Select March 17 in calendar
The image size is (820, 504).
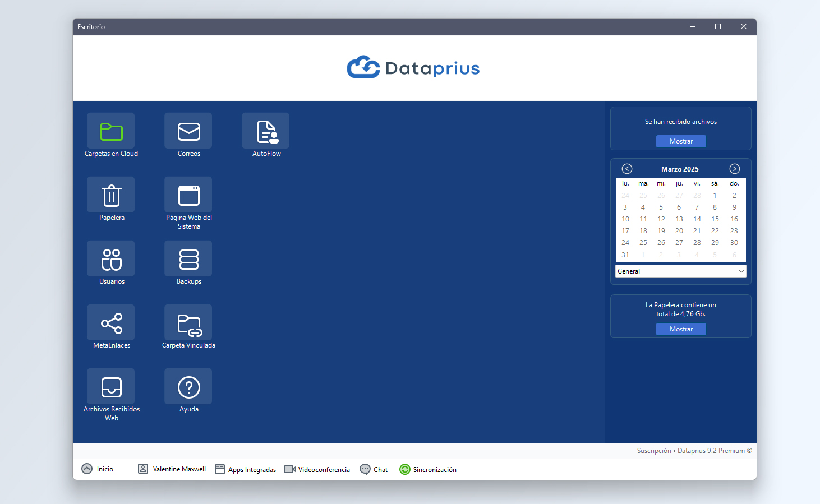coord(625,231)
